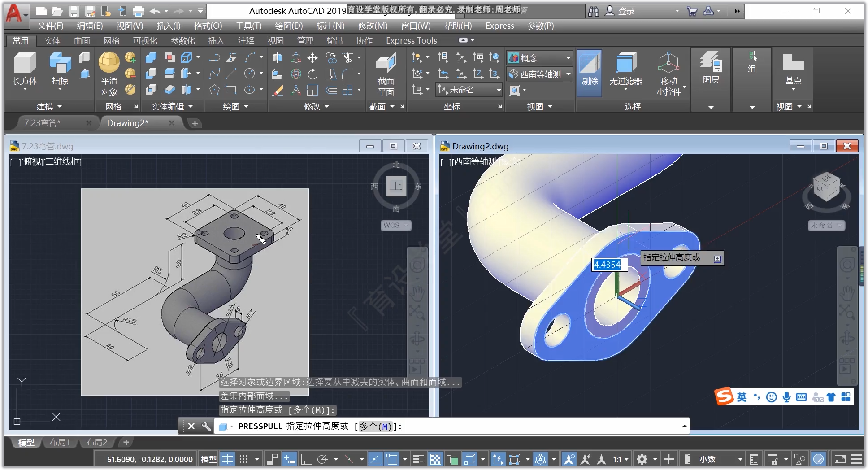Image resolution: width=868 pixels, height=470 pixels.
Task: Toggle clean screen mode in status bar
Action: [840, 459]
